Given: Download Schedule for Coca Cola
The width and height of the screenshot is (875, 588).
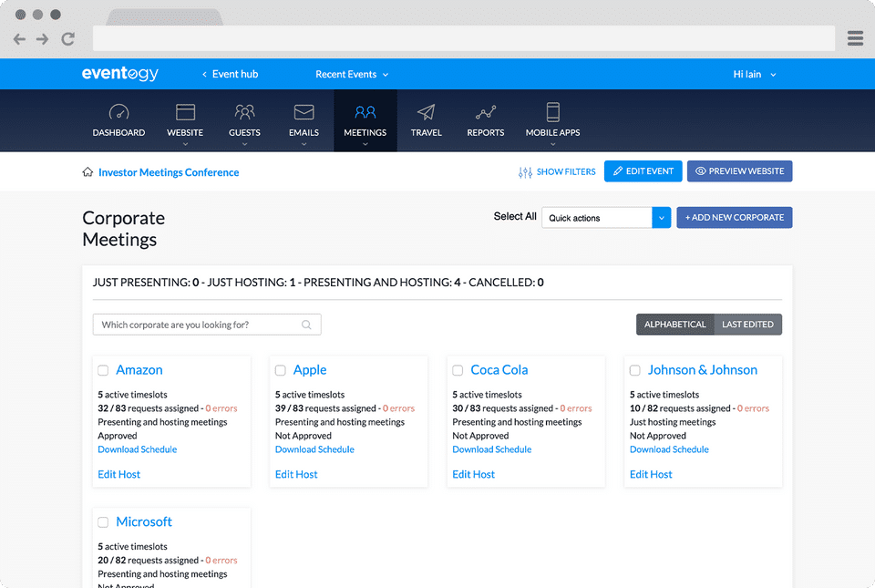Looking at the screenshot, I should point(491,449).
